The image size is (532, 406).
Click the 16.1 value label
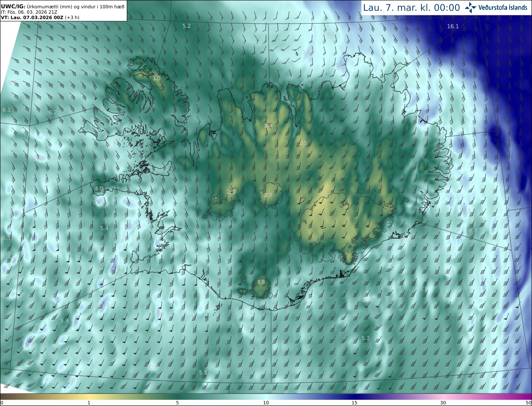point(453,26)
